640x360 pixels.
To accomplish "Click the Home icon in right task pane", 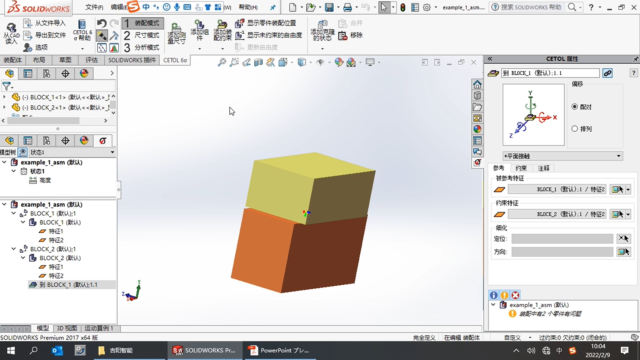I will coord(477,84).
